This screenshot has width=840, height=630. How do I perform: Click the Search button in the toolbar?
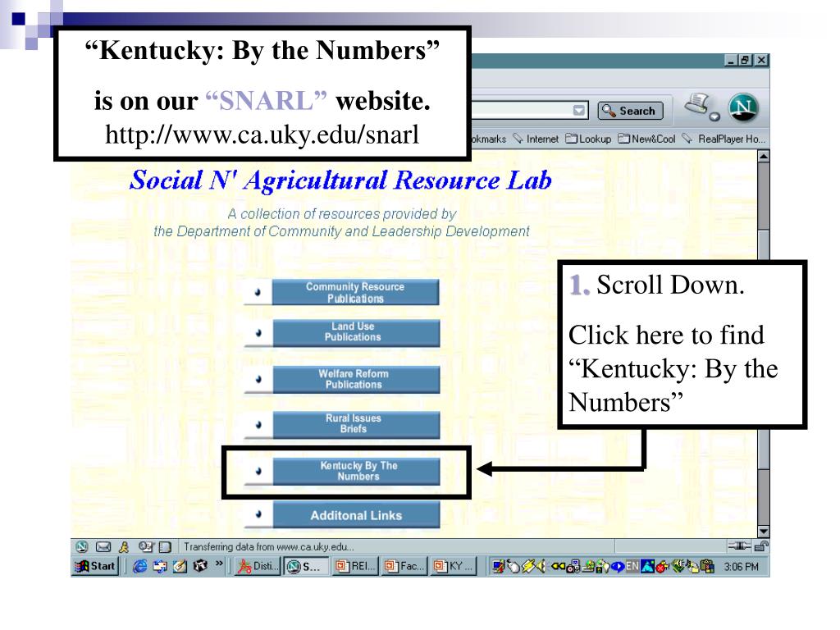click(631, 111)
